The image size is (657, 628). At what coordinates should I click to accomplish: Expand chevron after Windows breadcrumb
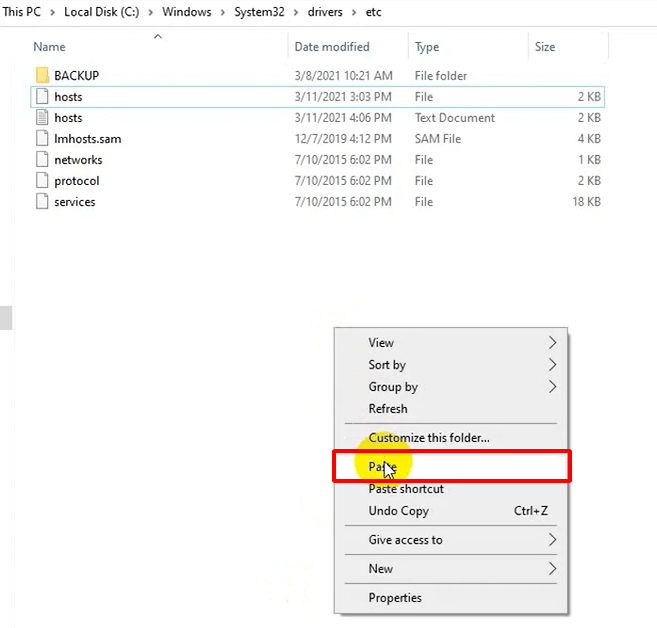click(x=222, y=13)
